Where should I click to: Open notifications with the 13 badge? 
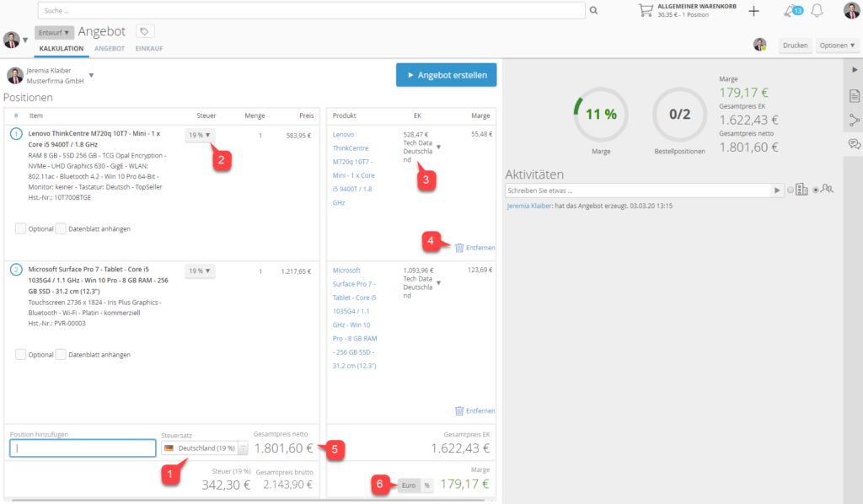[x=793, y=10]
